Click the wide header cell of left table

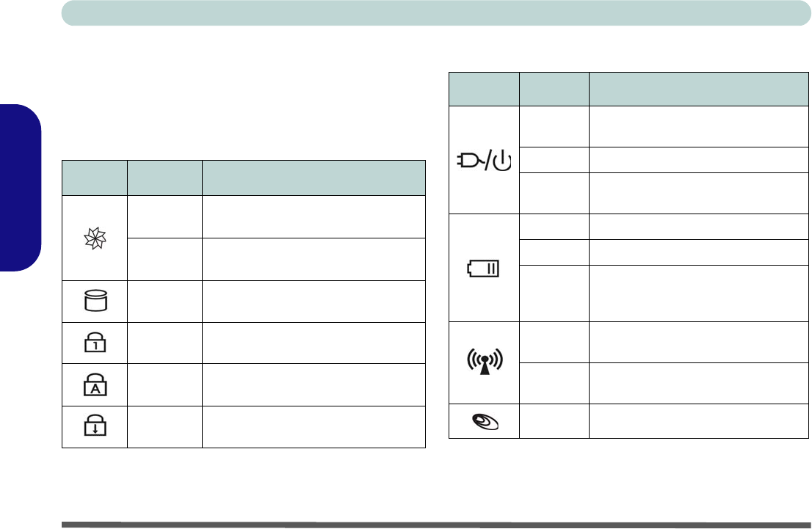[313, 178]
